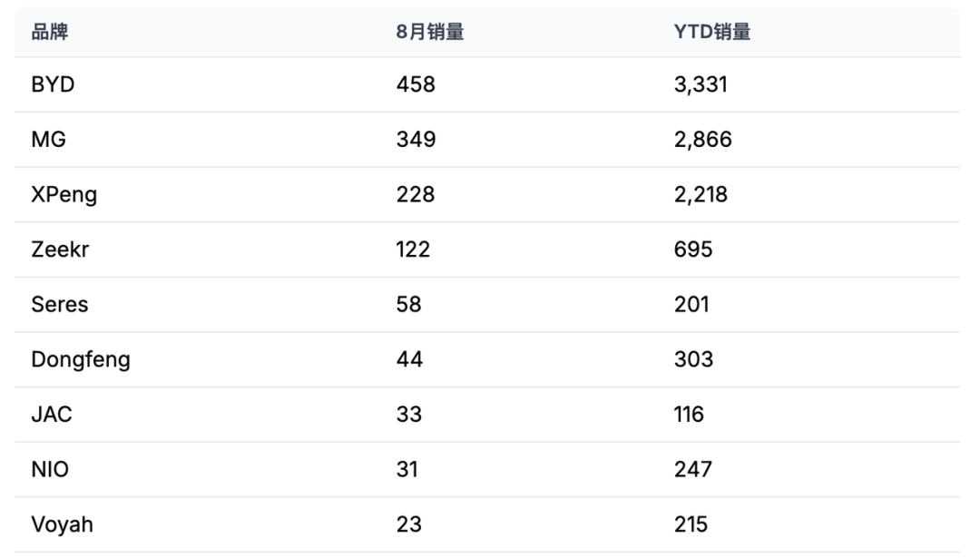The image size is (980, 558).
Task: Select the Dongfeng brand cell
Action: coord(81,359)
